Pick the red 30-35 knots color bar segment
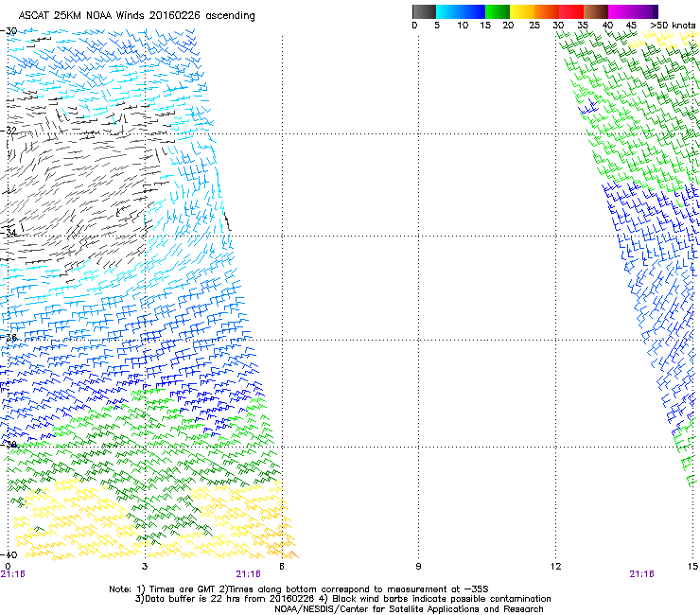This screenshot has width=700, height=615. [571, 11]
